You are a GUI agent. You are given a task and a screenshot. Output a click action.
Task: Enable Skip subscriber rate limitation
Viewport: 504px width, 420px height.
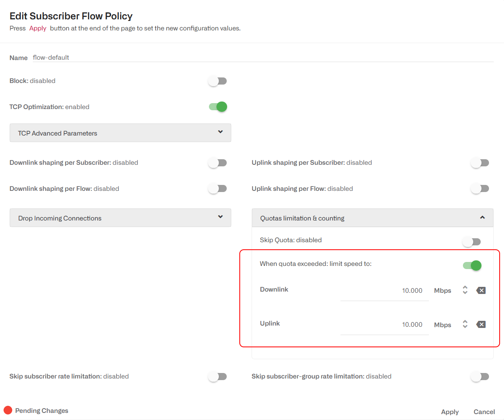pos(218,377)
